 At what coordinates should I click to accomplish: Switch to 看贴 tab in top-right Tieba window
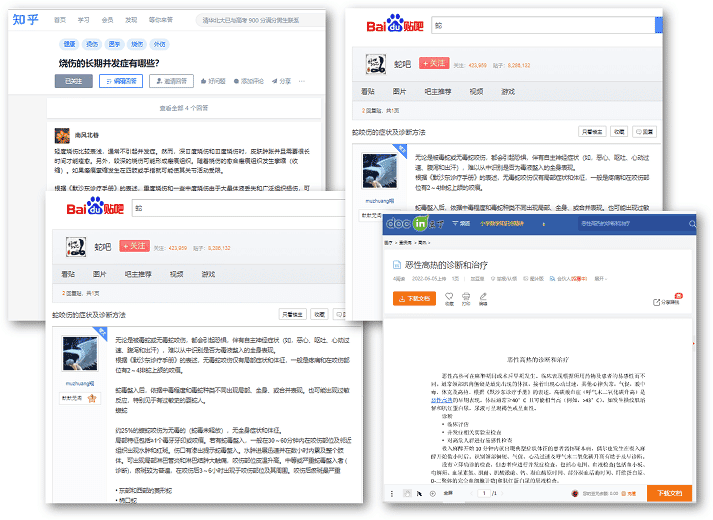tap(367, 91)
